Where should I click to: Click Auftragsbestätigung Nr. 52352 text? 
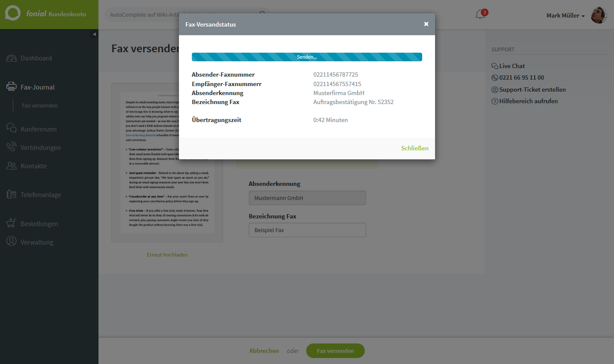point(353,102)
